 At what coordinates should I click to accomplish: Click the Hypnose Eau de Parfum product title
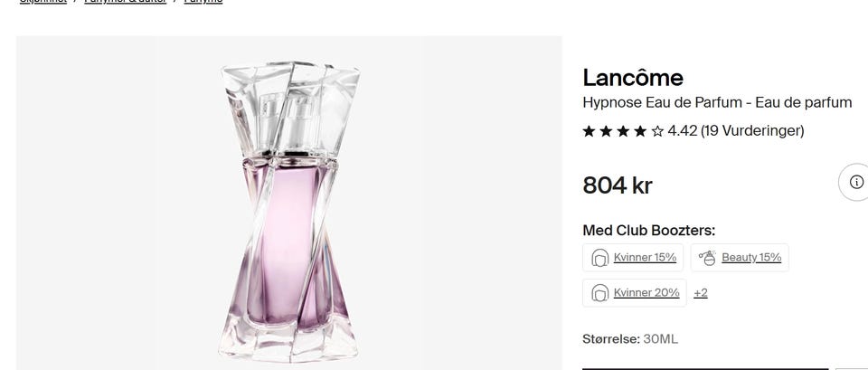716,103
